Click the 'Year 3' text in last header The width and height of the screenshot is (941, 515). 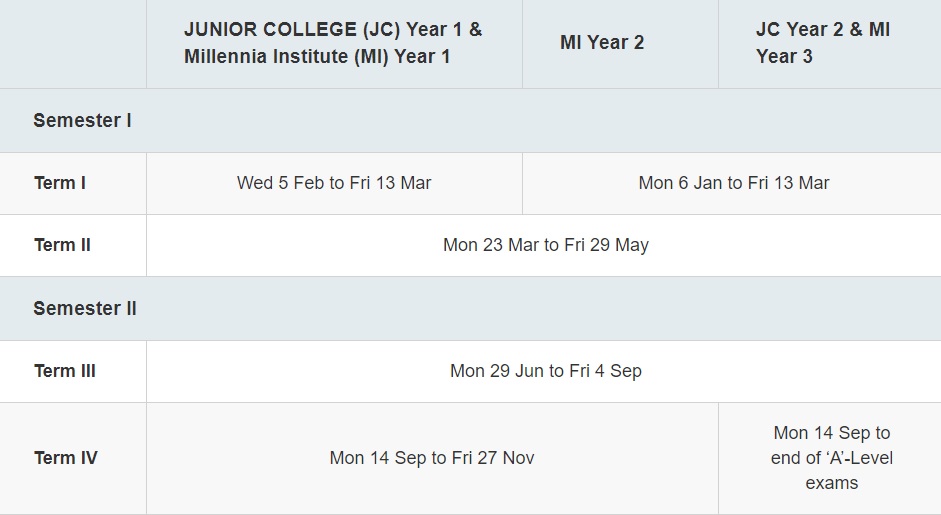point(784,56)
